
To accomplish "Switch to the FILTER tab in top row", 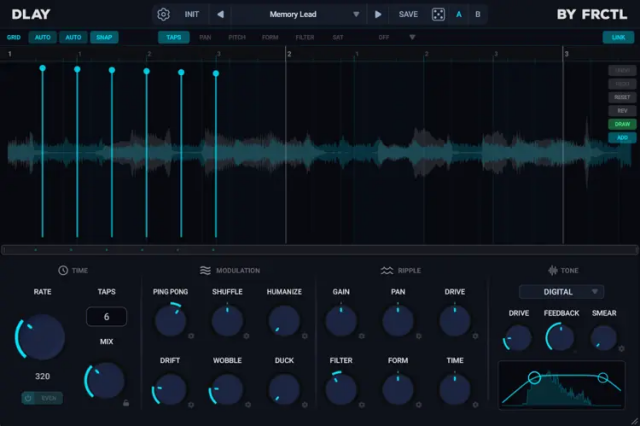I will click(304, 37).
